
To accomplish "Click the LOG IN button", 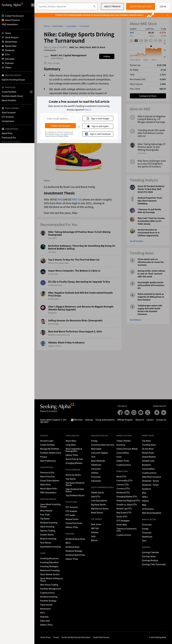I will (163, 6).
